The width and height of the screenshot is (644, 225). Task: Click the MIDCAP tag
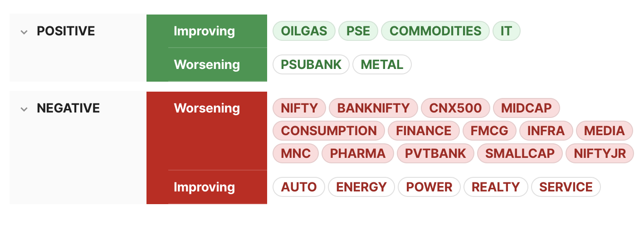[x=526, y=108]
